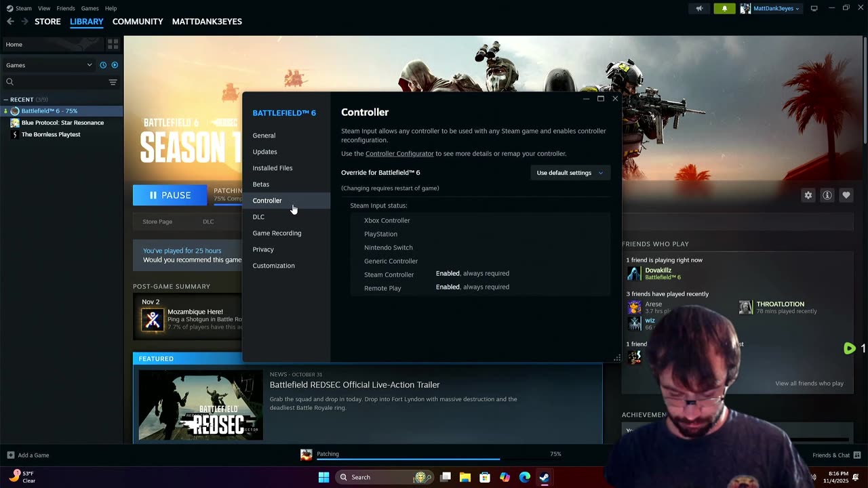
Task: Open the Controller Configurator link
Action: pos(399,154)
